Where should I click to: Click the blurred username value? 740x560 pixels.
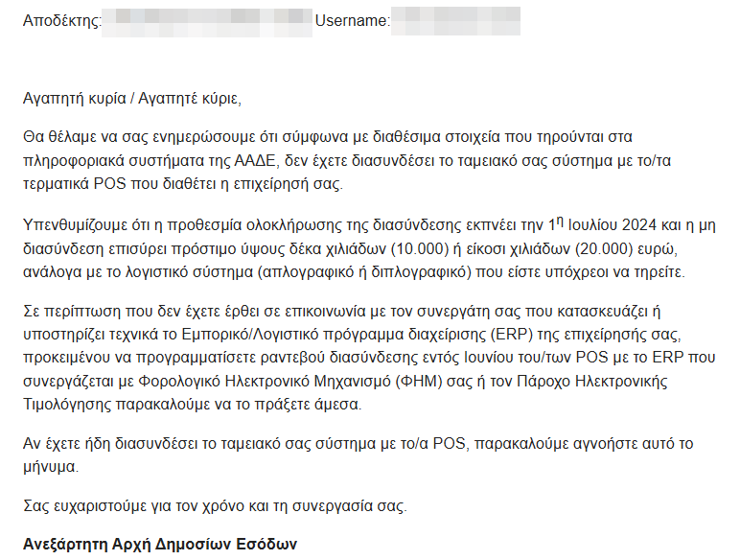pyautogui.click(x=455, y=21)
